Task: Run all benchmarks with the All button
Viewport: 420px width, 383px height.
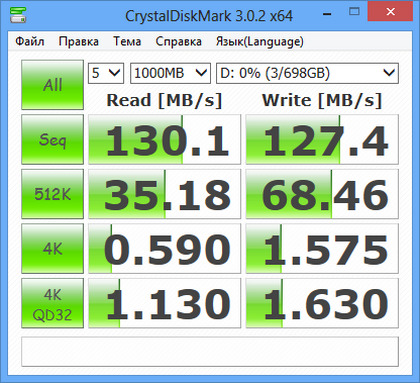Action: point(52,85)
